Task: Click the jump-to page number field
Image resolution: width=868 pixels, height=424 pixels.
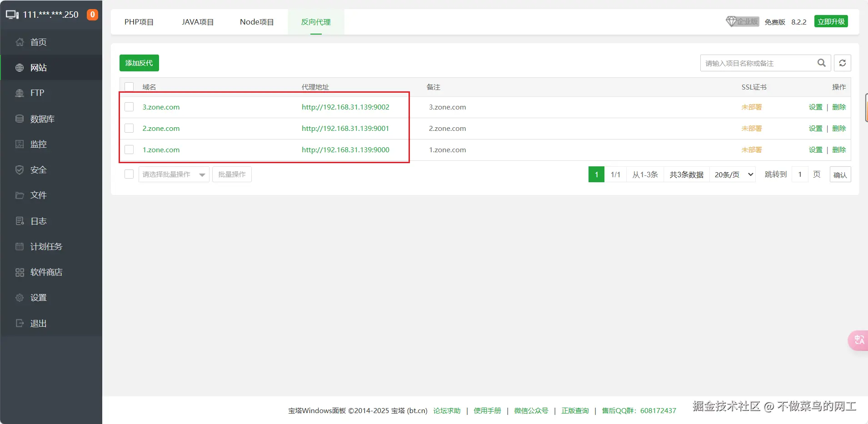Action: (x=800, y=175)
